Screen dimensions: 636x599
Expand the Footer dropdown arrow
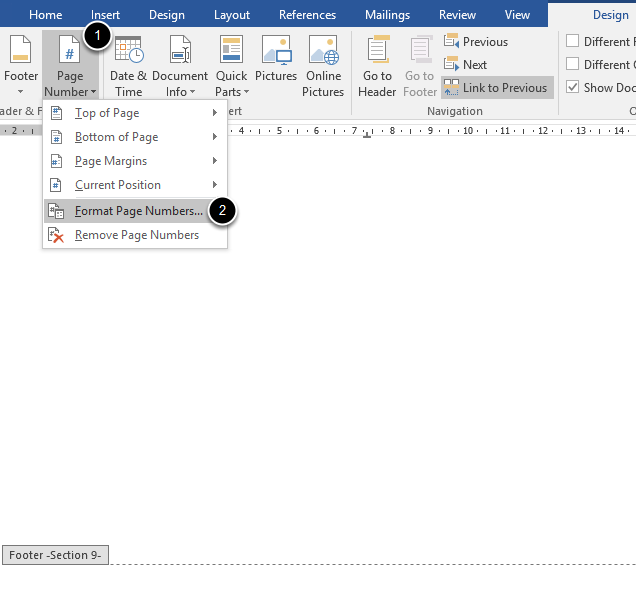[20, 92]
